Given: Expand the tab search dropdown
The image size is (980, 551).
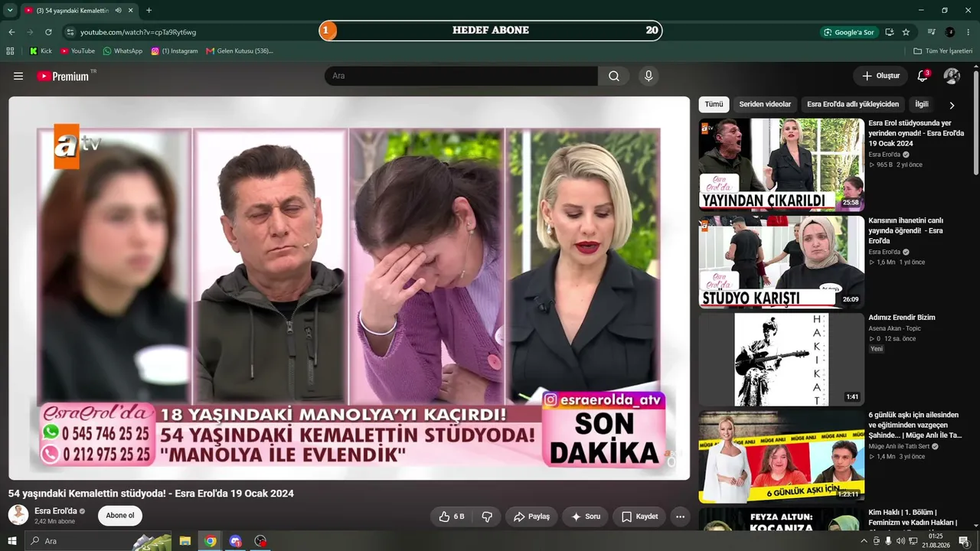Looking at the screenshot, I should click(10, 11).
